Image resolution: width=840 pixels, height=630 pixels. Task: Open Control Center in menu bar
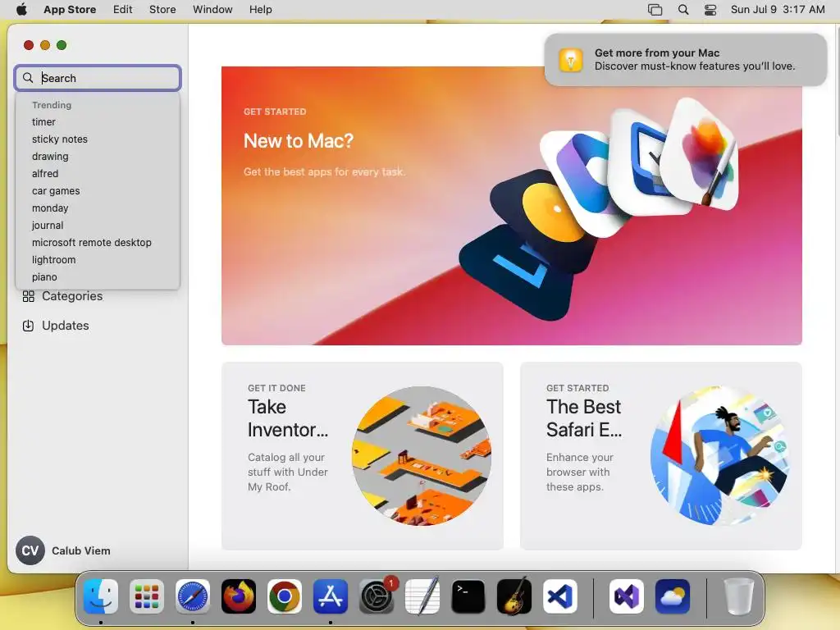710,10
